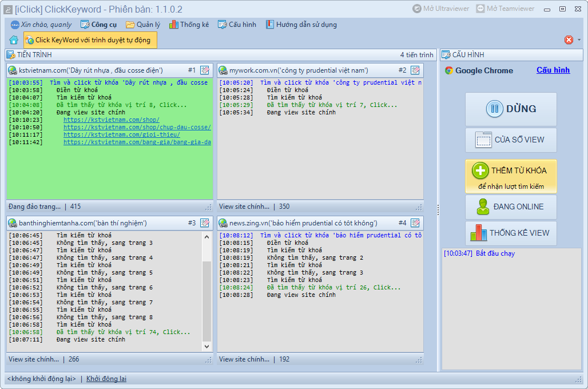This screenshot has height=389, width=588.
Task: Click Xin chào, quanly user item
Action: pos(41,25)
